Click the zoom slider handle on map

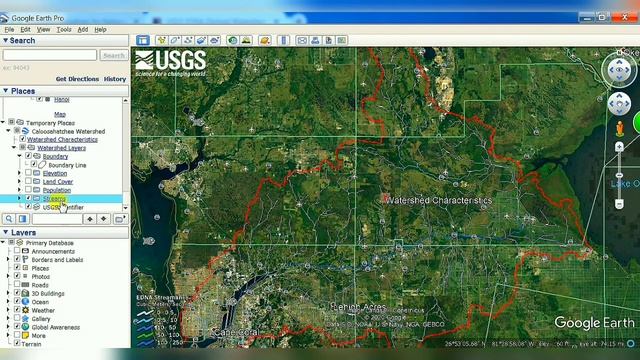[x=619, y=175]
